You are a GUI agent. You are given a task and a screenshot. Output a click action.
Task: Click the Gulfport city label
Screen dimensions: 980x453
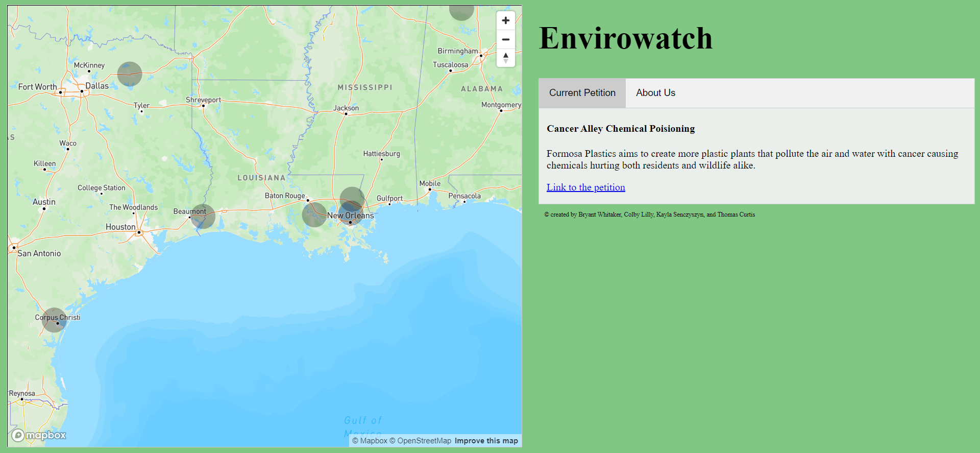[389, 198]
